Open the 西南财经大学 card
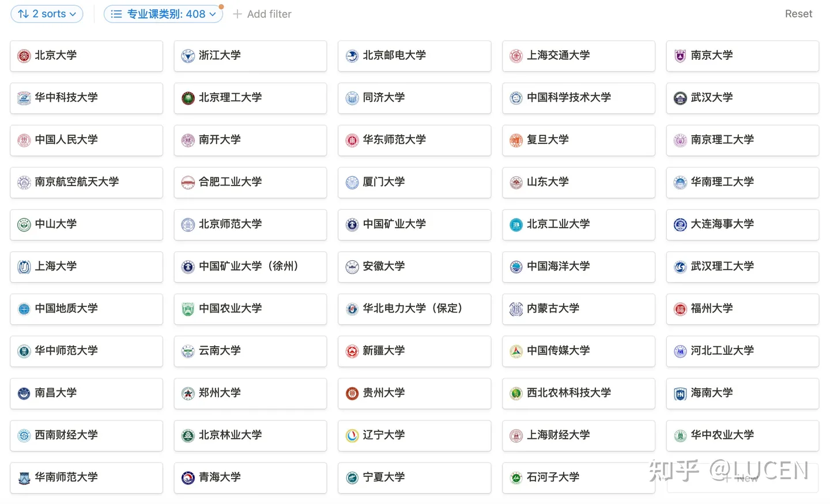Screen dimensions: 830x504 (86, 435)
